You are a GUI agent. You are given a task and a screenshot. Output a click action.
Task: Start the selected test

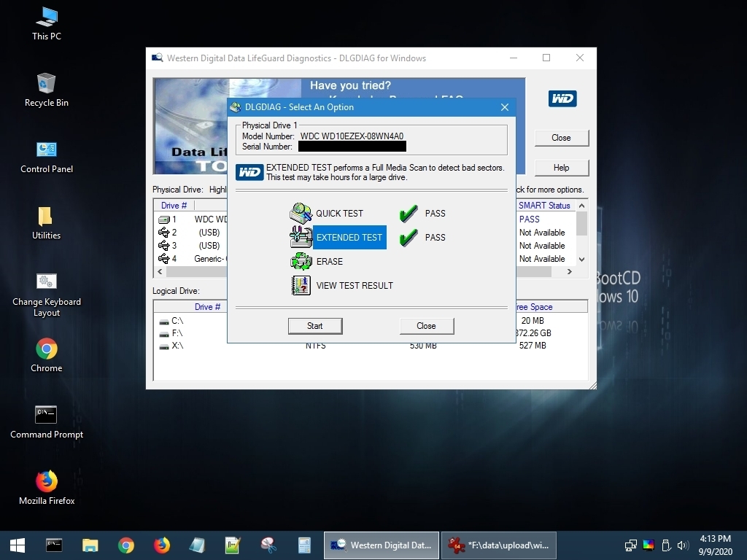[315, 326]
